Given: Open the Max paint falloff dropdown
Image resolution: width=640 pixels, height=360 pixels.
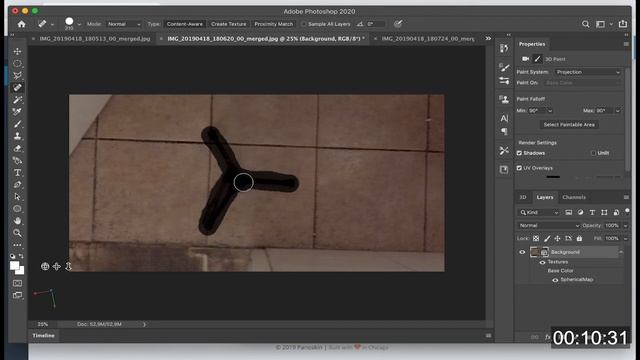Looking at the screenshot, I should pos(618,111).
